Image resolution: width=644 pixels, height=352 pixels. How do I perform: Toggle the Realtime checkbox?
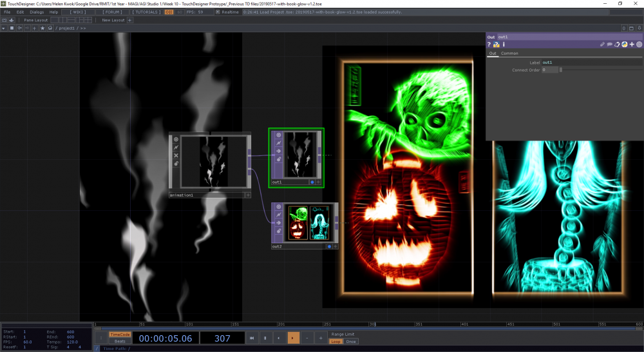click(x=218, y=12)
